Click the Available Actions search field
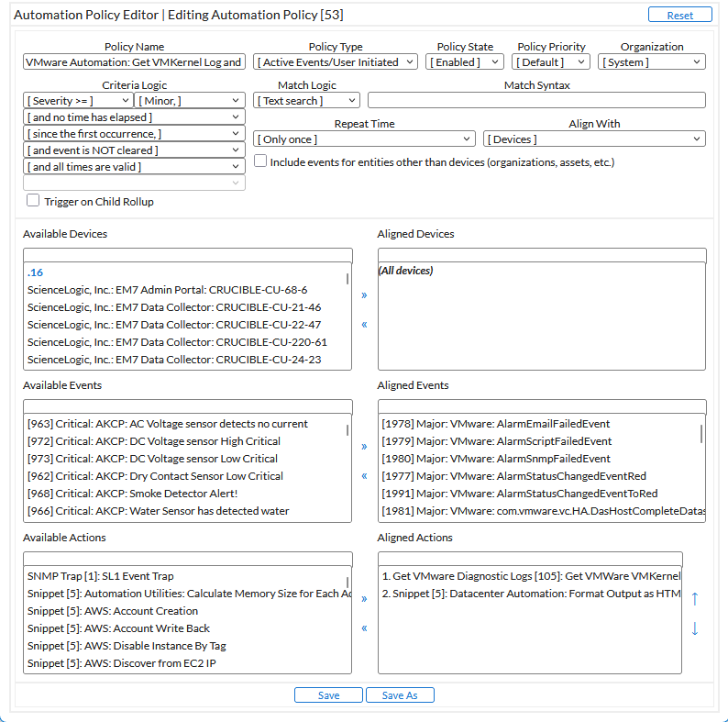This screenshot has height=722, width=728. [x=188, y=559]
